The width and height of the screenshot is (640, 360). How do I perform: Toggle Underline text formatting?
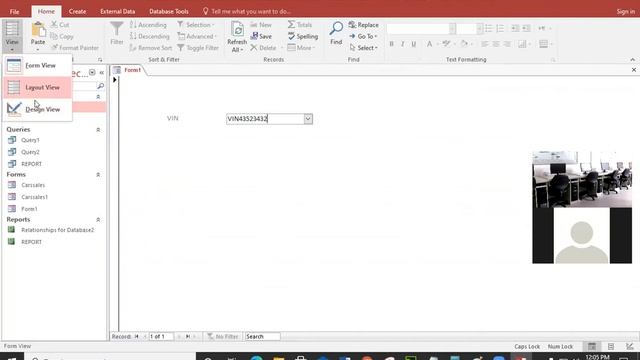tap(413, 44)
